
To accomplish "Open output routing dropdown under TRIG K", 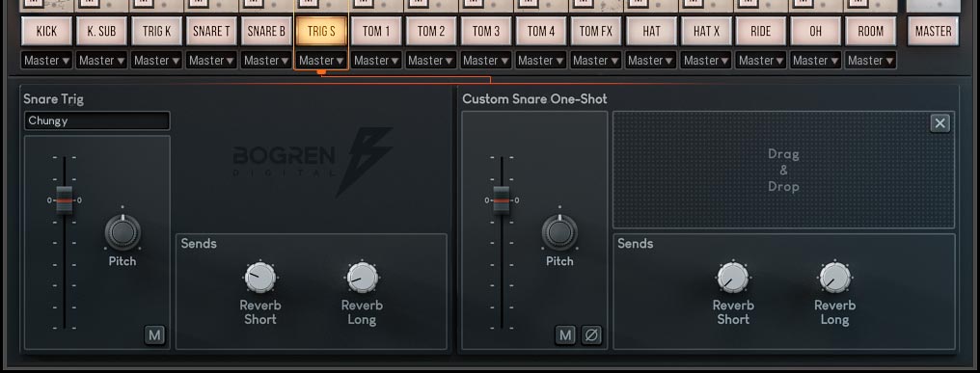I will tap(157, 61).
